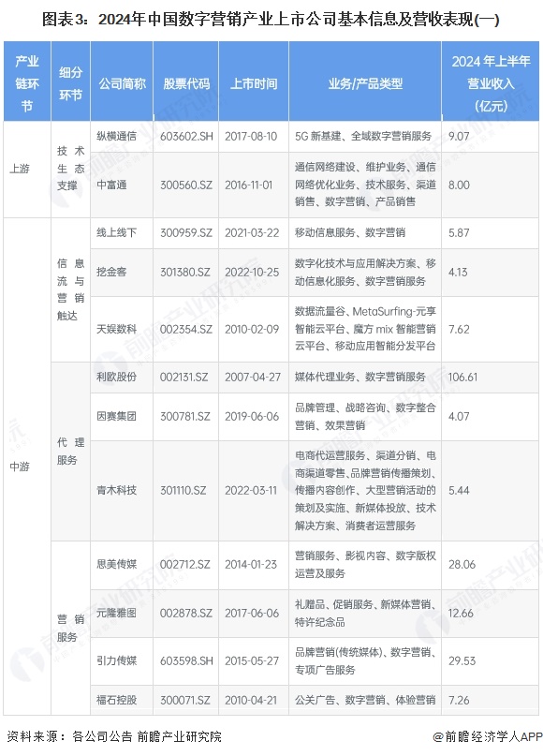Click stock code '300560.SZ'
Screen dimensions: 543x756
pyautogui.click(x=186, y=185)
